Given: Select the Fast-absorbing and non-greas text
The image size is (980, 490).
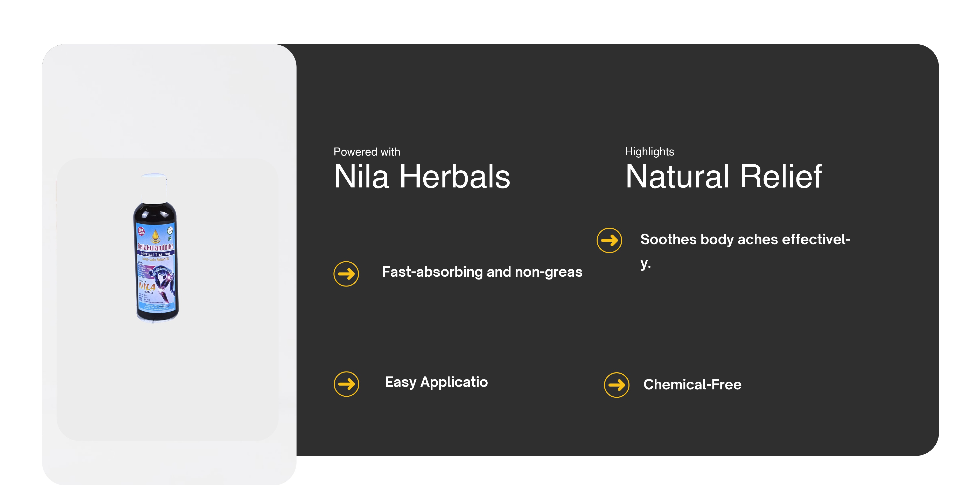Looking at the screenshot, I should click(x=482, y=272).
